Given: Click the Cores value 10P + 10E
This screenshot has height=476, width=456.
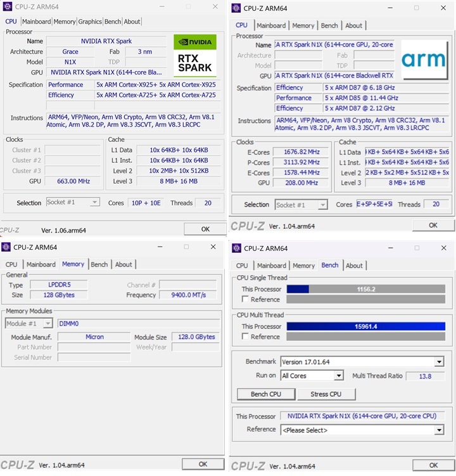Looking at the screenshot, I should (146, 203).
